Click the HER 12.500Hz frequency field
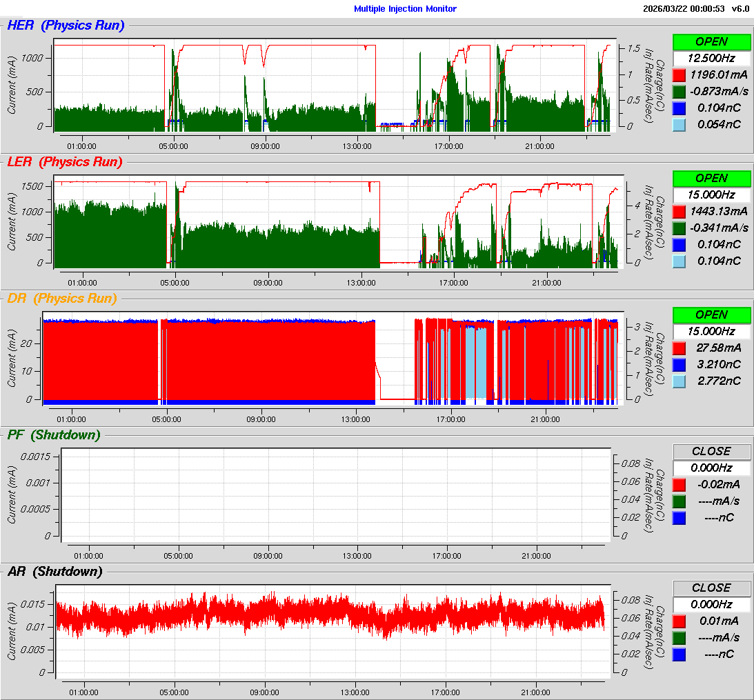The image size is (754, 700). pyautogui.click(x=711, y=58)
